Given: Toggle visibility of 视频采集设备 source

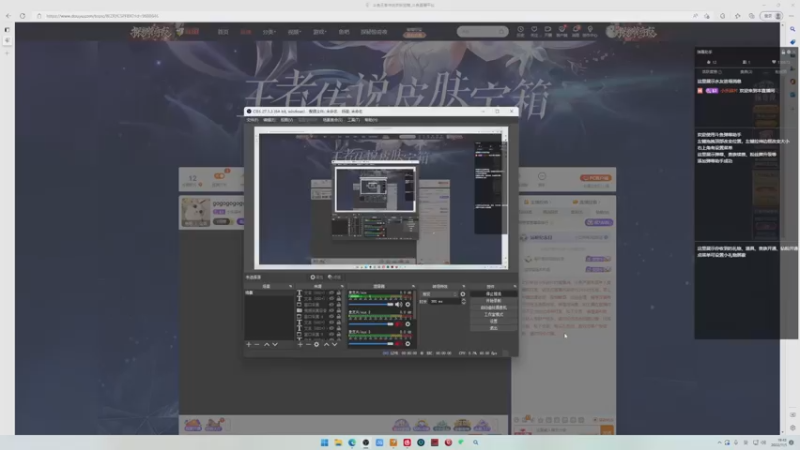Looking at the screenshot, I should tap(331, 310).
